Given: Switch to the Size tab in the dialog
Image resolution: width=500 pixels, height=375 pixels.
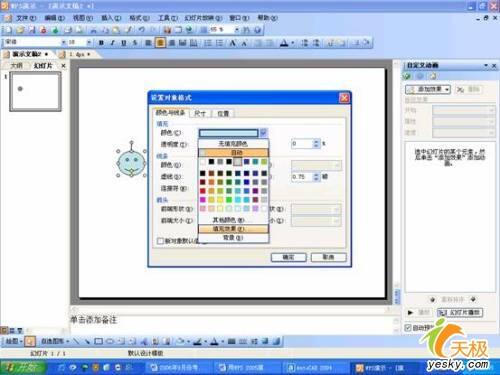Looking at the screenshot, I should tap(200, 113).
